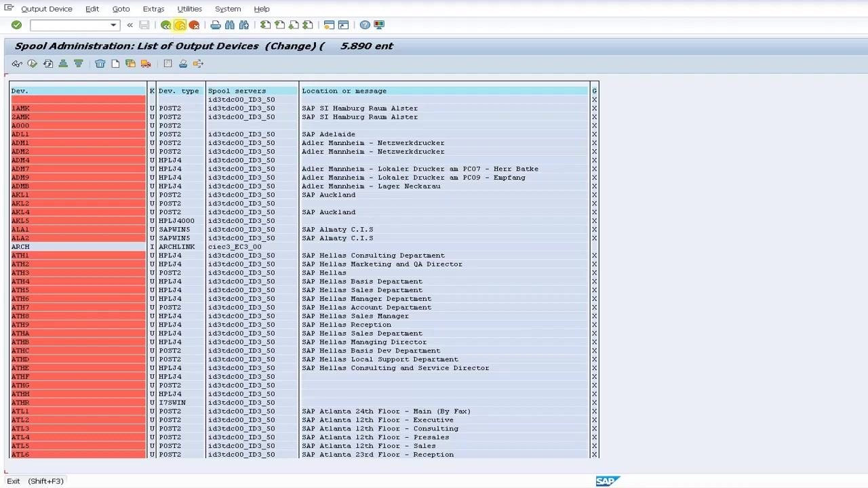Click the Refresh icon in application toolbar
This screenshot has width=868, height=488.
coord(48,64)
